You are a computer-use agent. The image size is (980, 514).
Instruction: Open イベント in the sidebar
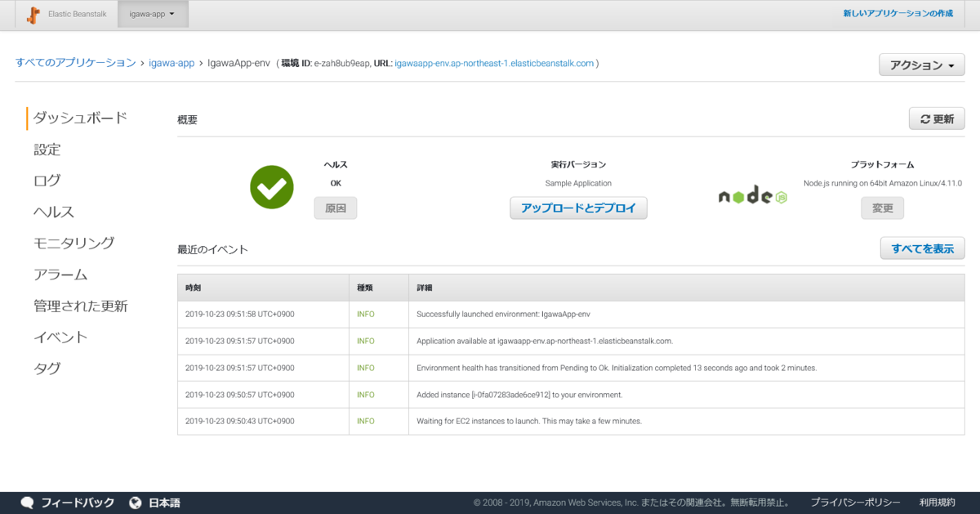60,337
